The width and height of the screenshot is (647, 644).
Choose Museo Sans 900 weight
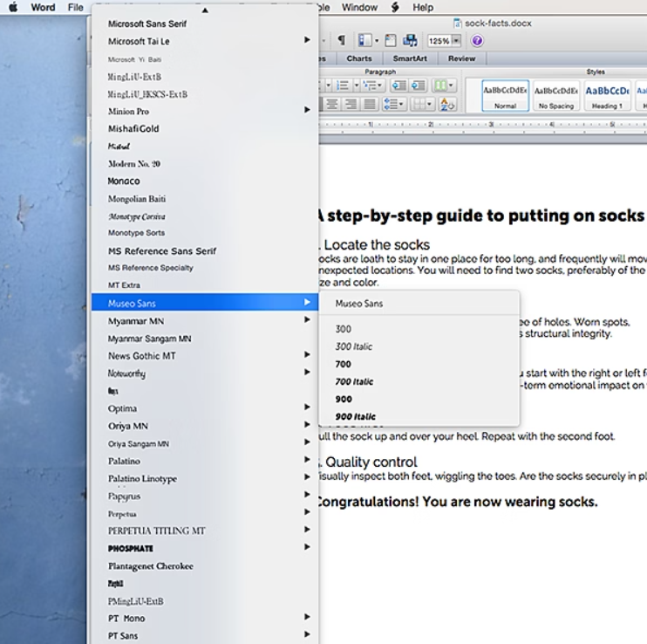419,399
